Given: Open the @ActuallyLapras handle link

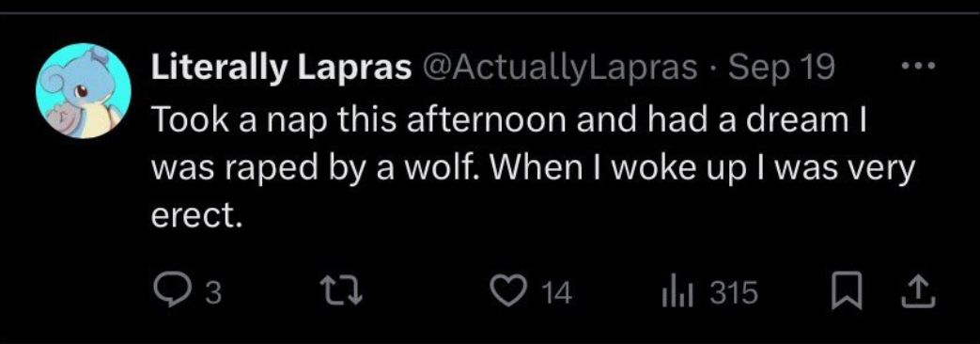Looking at the screenshot, I should [559, 68].
